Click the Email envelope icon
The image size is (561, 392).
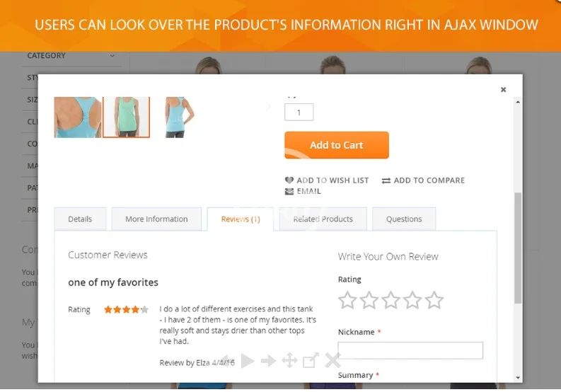pos(289,191)
